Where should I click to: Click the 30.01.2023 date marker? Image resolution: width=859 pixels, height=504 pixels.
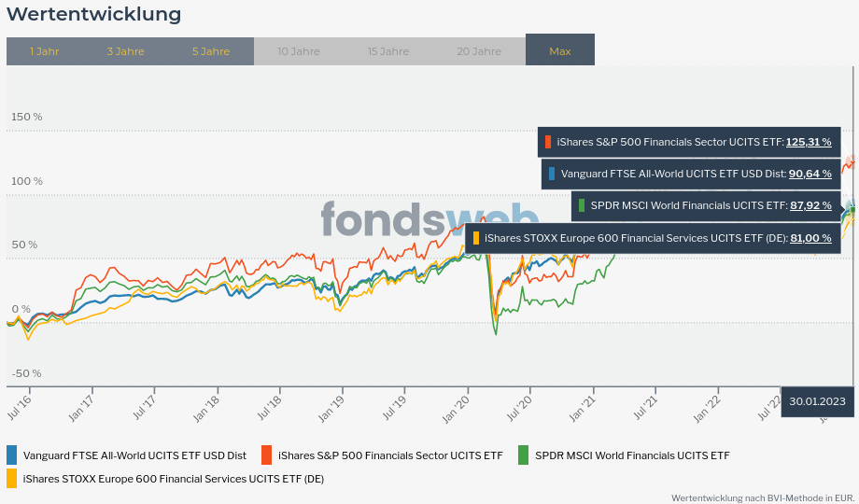tap(817, 401)
